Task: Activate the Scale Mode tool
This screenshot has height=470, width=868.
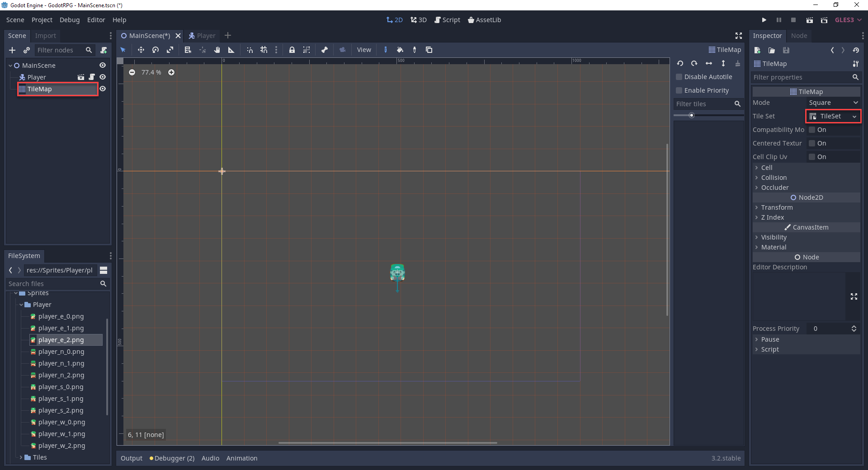Action: point(170,50)
